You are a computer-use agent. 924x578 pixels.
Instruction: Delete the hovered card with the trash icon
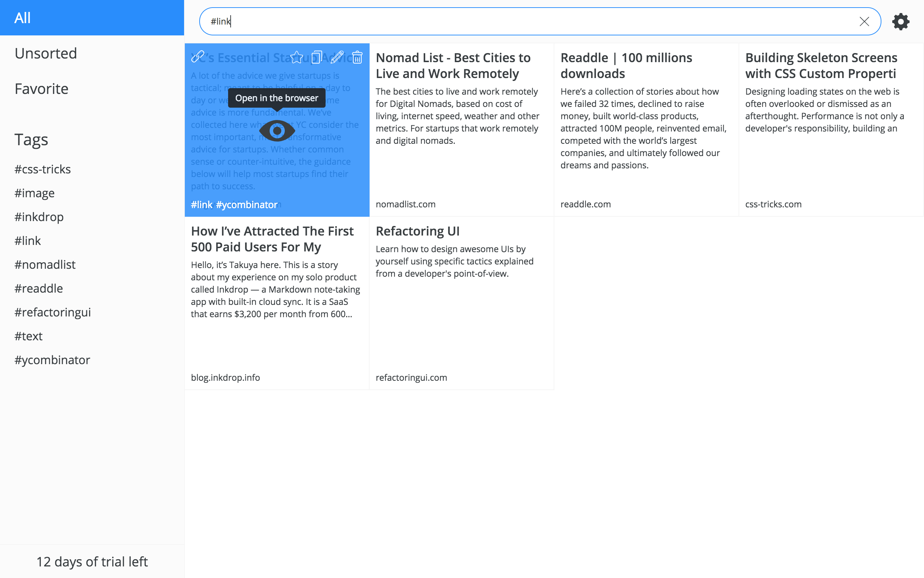click(357, 57)
